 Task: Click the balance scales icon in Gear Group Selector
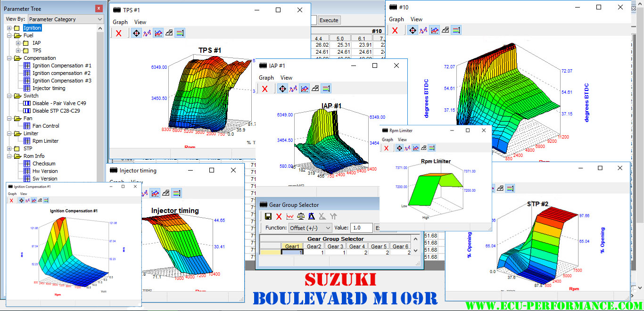point(301,216)
